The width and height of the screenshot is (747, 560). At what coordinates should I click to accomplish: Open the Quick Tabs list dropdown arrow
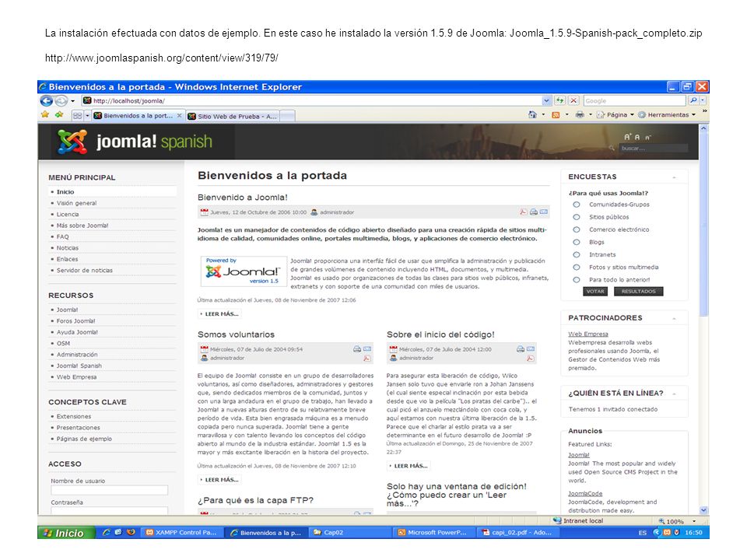coord(87,116)
